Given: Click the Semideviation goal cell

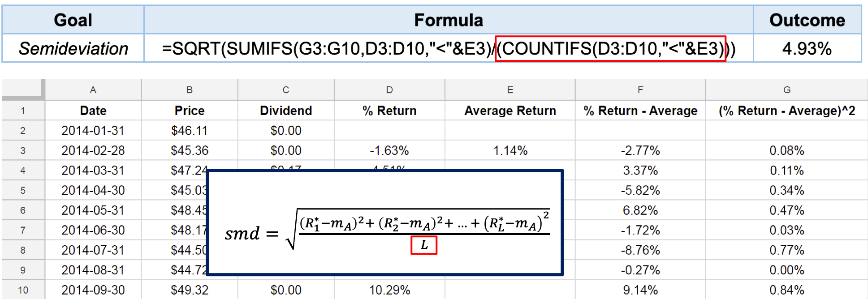Looking at the screenshot, I should tap(73, 48).
